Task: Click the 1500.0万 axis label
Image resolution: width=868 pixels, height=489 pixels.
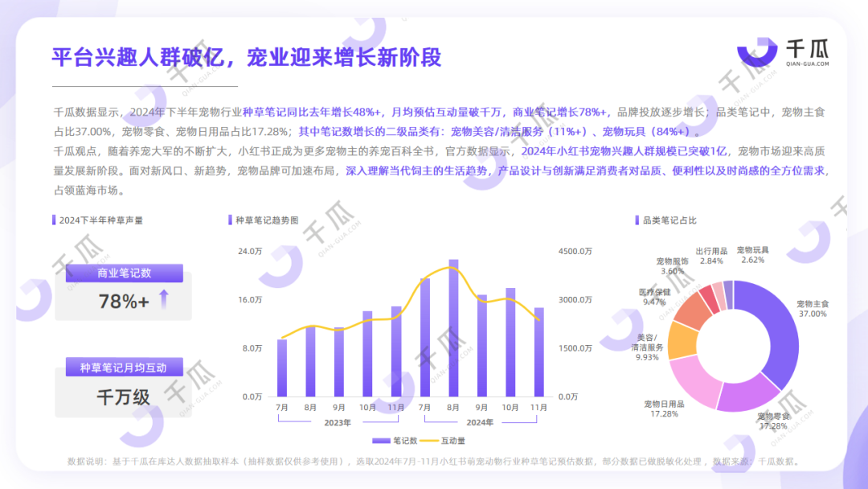Action: click(575, 347)
